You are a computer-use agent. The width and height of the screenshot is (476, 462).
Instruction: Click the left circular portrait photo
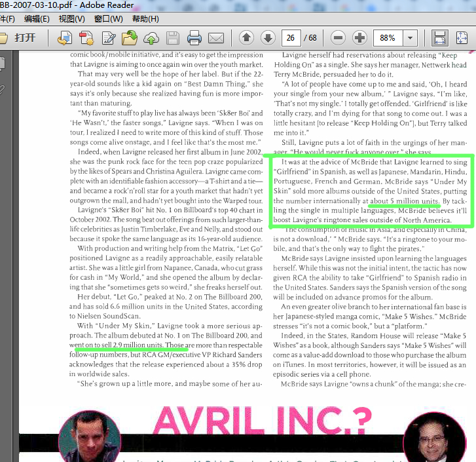tap(90, 436)
